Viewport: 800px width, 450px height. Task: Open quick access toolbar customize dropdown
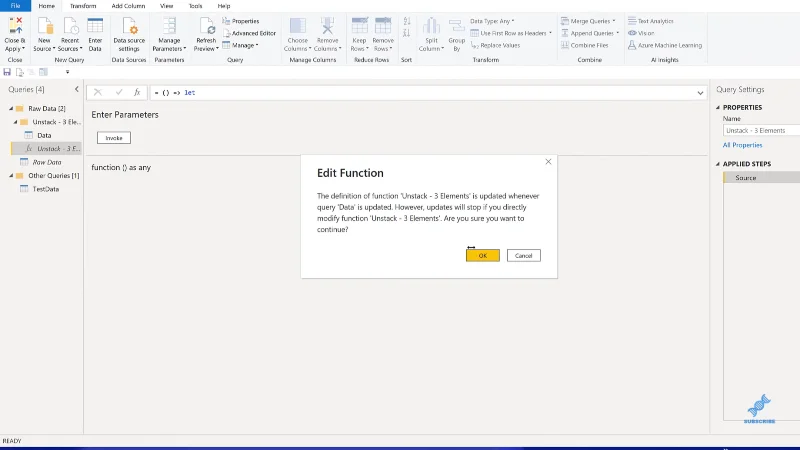67,72
